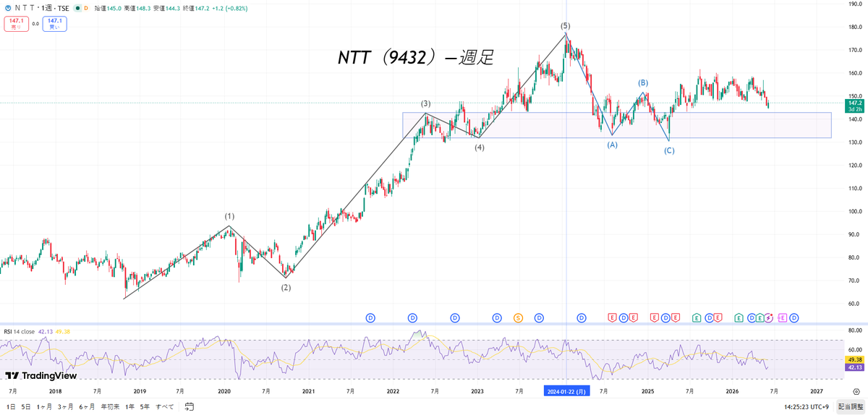Click the purple lightning bolt event marker
This screenshot has width=868, height=415.
(770, 317)
